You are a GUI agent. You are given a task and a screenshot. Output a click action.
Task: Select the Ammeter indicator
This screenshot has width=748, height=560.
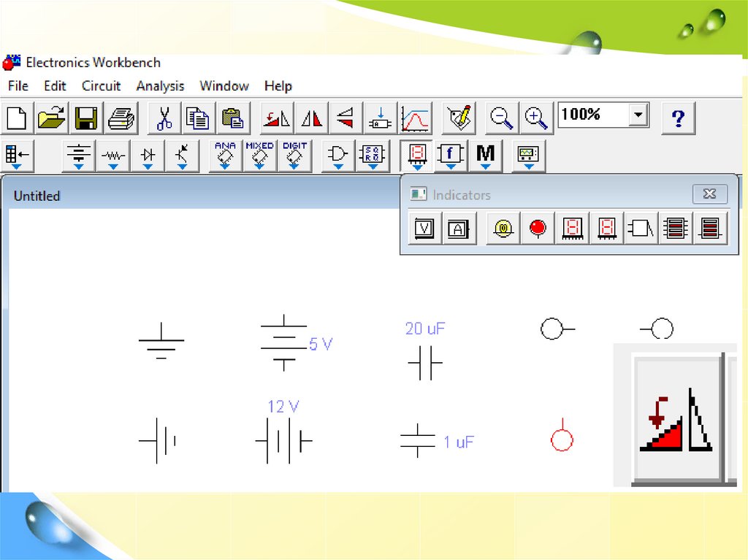459,229
